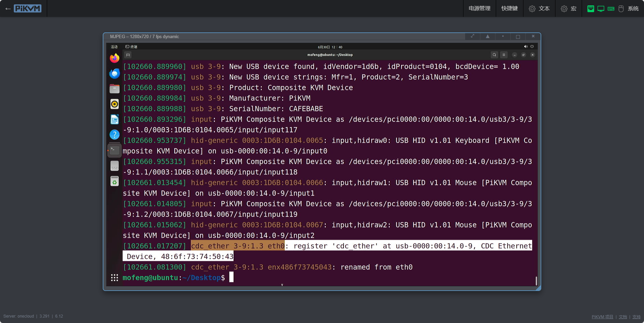Click the green monitor video status icon
This screenshot has width=644, height=323.
(601, 9)
